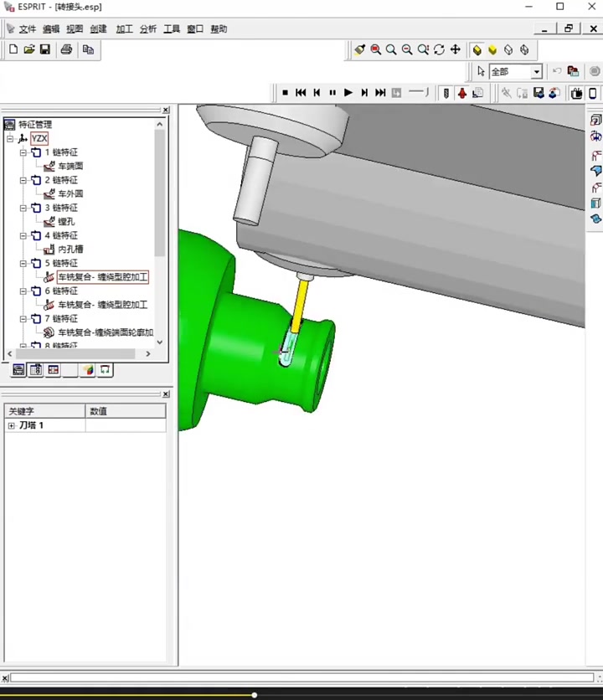Adjust the simulation speed slider
Image resolution: width=603 pixels, height=700 pixels.
tap(419, 92)
